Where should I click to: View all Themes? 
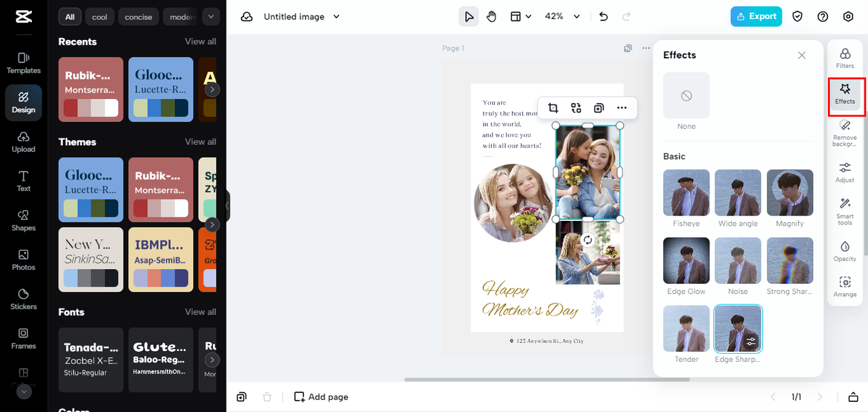[x=201, y=142]
